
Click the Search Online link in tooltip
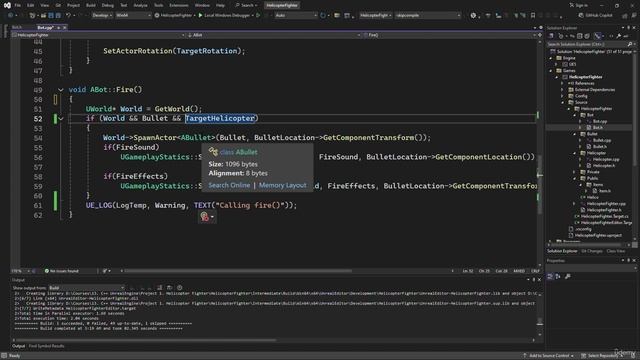pyautogui.click(x=229, y=185)
